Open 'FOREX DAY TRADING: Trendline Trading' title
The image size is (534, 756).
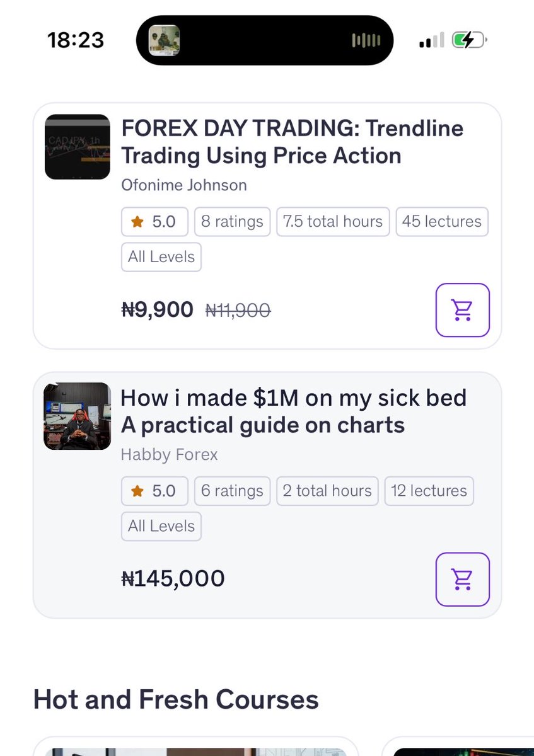(292, 142)
